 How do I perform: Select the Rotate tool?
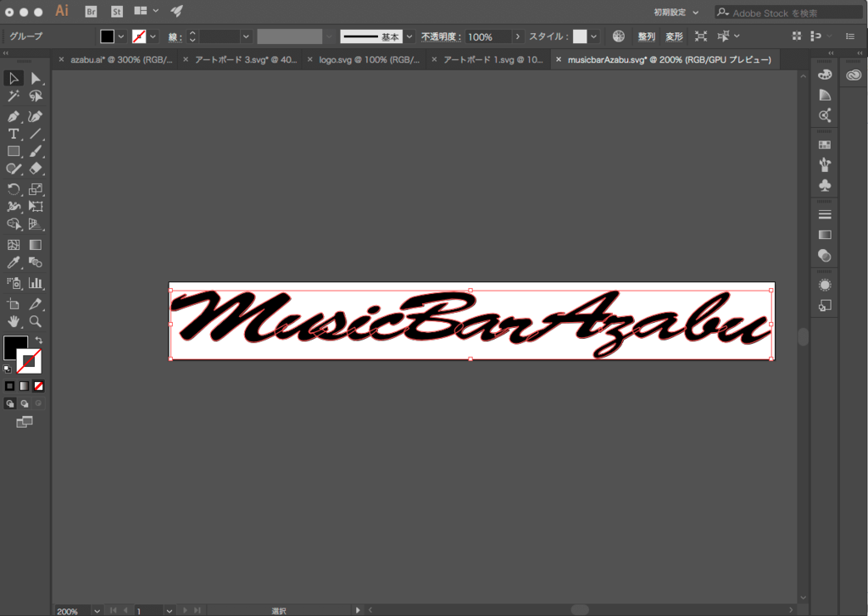point(14,189)
